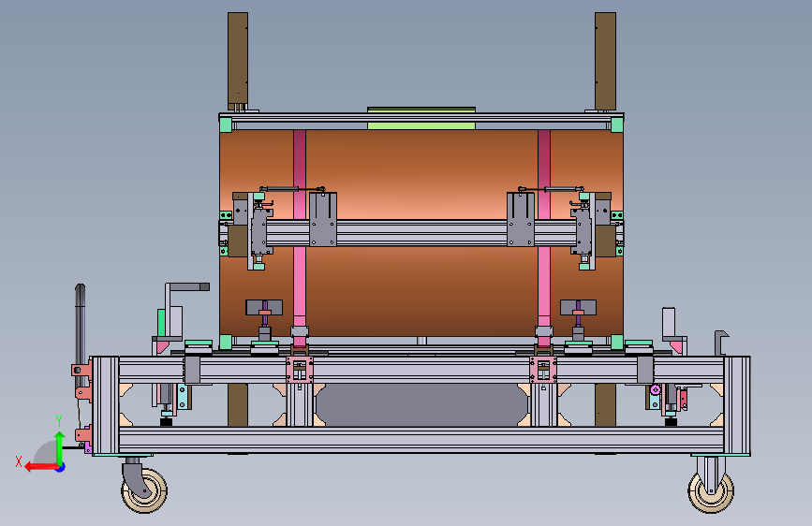Select the horizontal aluminum rail across the panel middle
This screenshot has height=526, width=812.
click(x=421, y=233)
